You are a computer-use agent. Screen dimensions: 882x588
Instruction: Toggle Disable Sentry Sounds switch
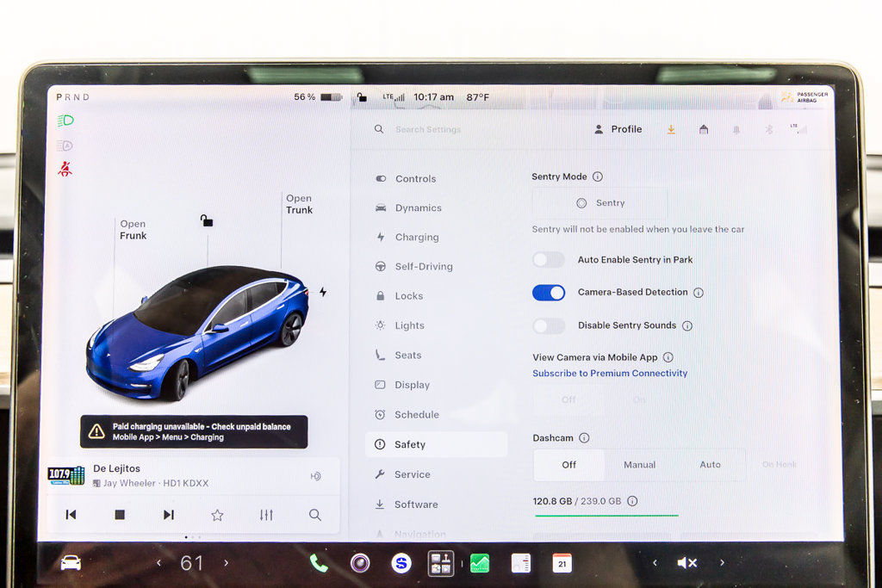click(549, 325)
